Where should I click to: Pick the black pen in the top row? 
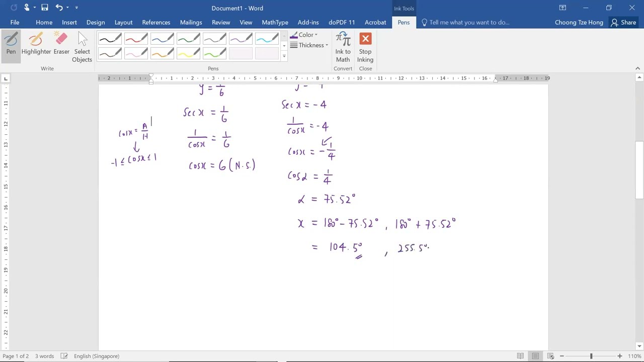point(110,39)
